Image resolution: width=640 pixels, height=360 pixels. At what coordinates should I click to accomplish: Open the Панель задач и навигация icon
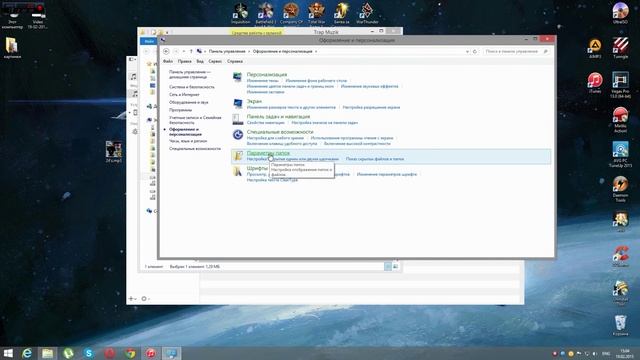pyautogui.click(x=238, y=119)
